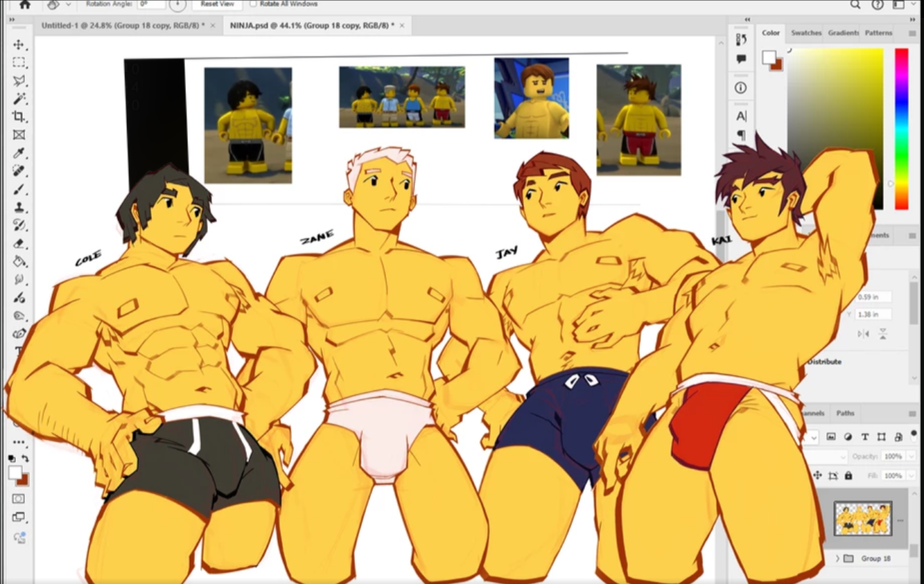Open the Info panel icon
Image resolution: width=924 pixels, height=584 pixels.
[x=741, y=88]
